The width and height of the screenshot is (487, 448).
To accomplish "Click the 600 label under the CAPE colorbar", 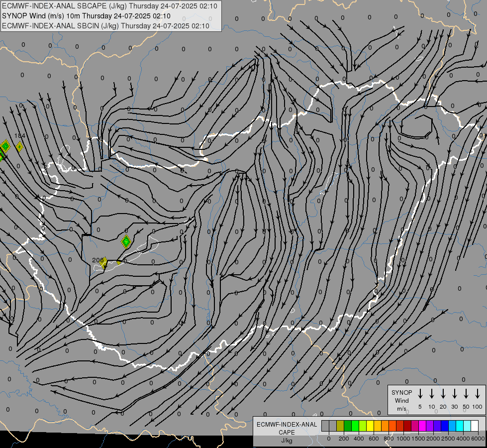I will point(374,439).
